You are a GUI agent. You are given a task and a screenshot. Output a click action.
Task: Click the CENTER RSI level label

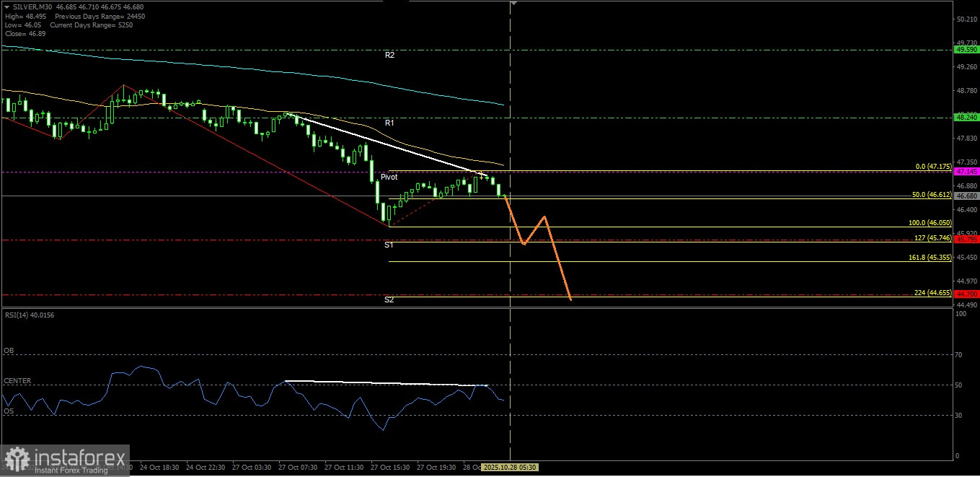pyautogui.click(x=17, y=381)
